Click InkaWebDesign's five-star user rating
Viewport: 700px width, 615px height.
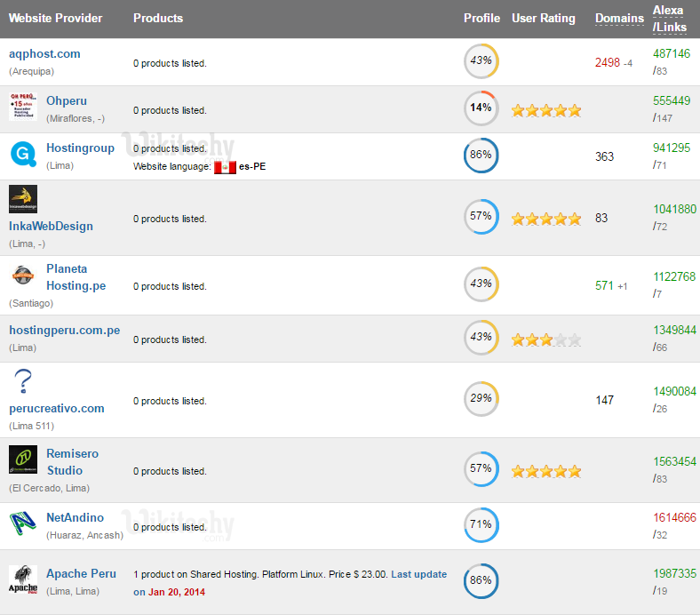coord(546,219)
